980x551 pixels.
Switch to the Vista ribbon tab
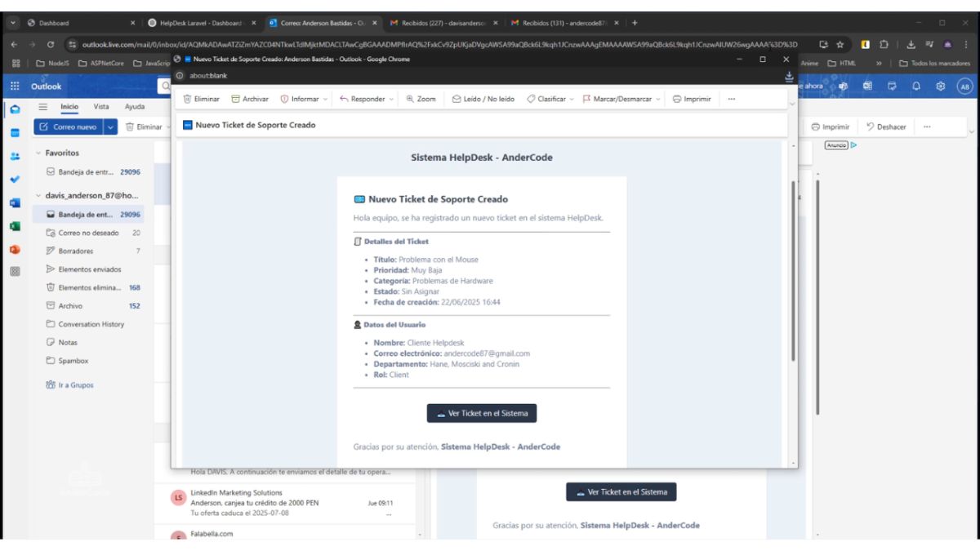(x=101, y=107)
